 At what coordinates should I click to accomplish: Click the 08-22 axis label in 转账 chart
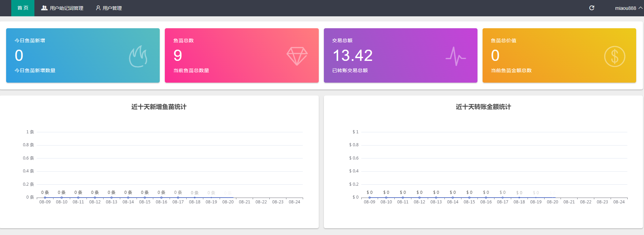tap(586, 202)
